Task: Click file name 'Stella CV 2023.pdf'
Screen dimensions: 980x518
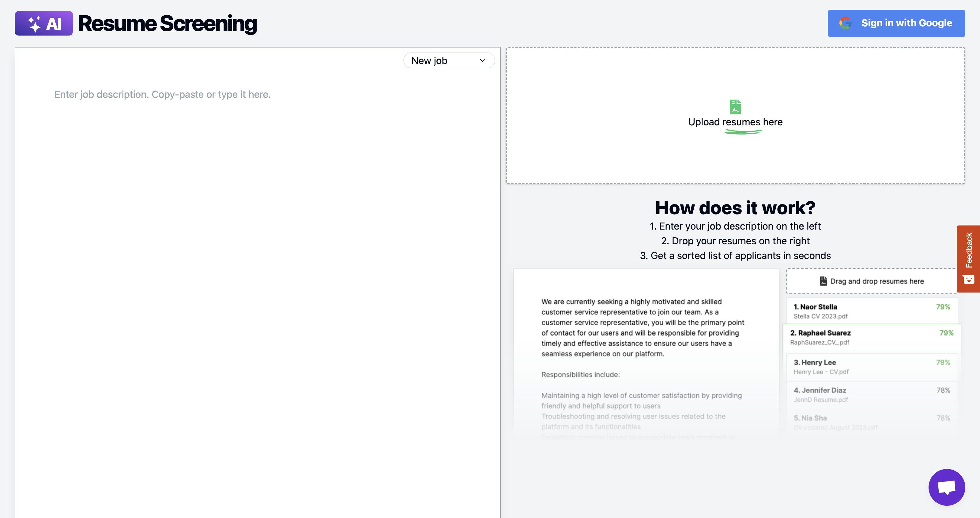Action: 821,316
